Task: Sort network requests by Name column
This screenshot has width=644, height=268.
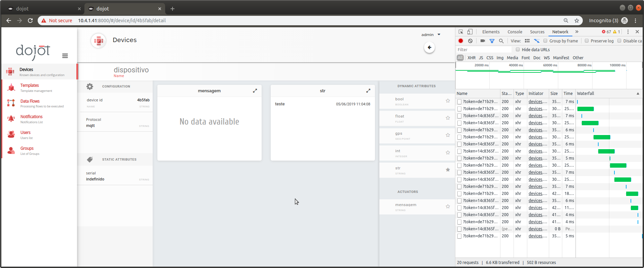Action: [478, 93]
